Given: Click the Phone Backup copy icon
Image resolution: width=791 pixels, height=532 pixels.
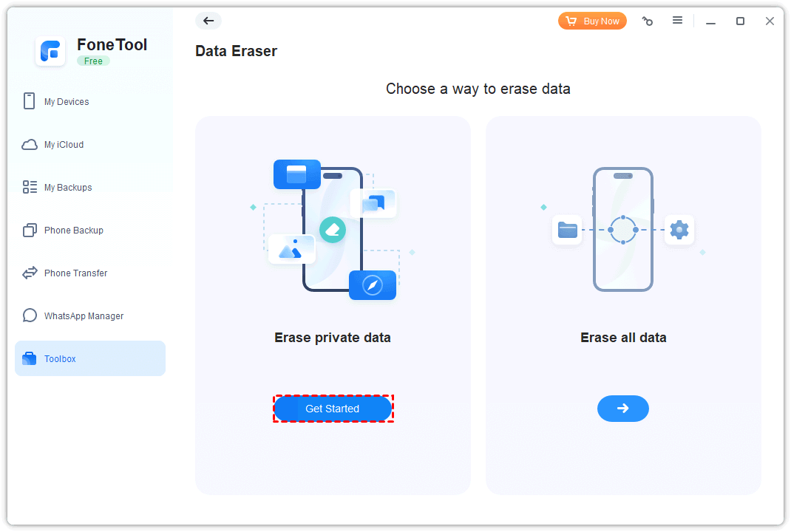Looking at the screenshot, I should 30,231.
